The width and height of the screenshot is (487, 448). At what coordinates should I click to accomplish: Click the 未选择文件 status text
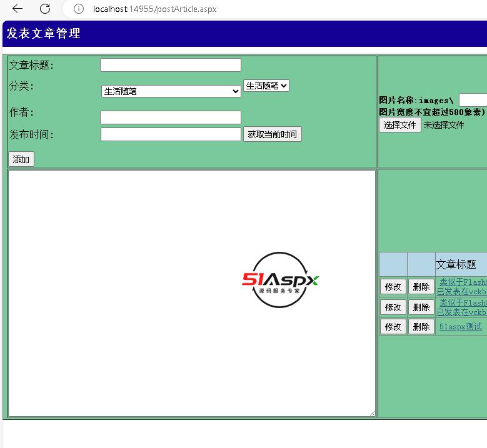point(444,125)
